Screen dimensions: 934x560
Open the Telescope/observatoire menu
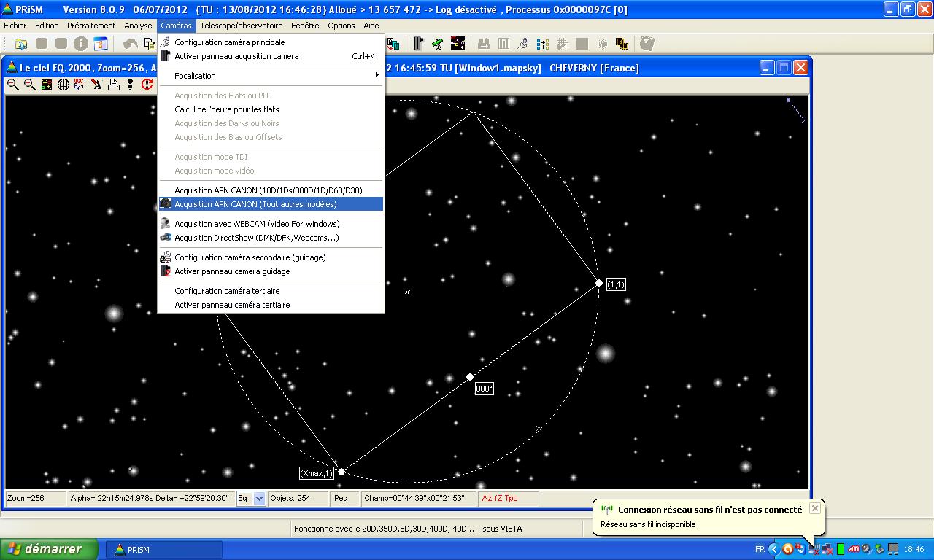241,26
